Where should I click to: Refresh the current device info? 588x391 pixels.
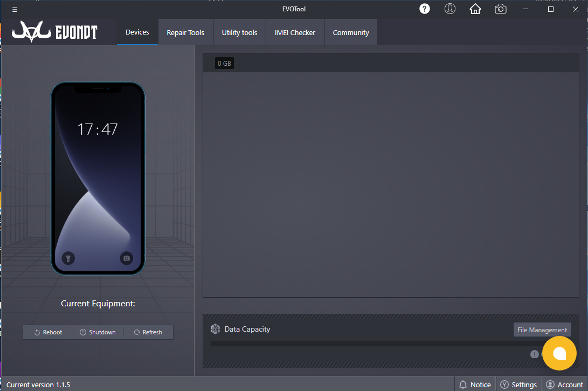click(148, 332)
